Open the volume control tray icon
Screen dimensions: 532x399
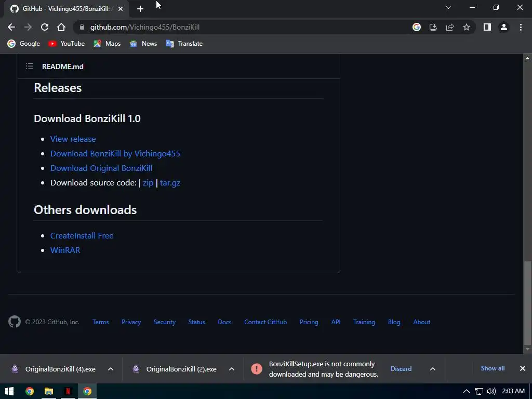pos(491,392)
